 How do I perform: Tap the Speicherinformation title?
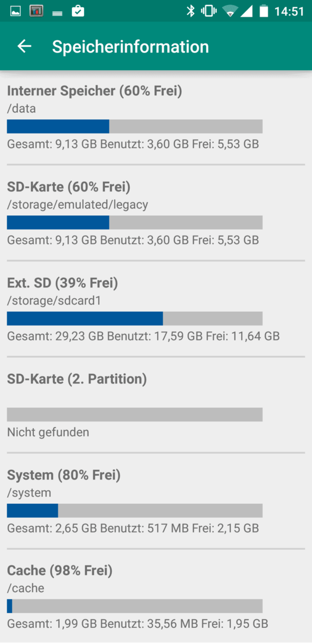tap(130, 47)
